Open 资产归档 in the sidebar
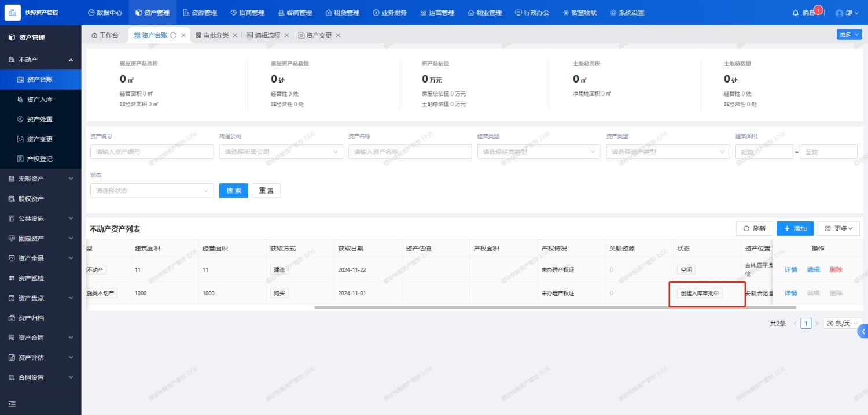868x415 pixels. pos(41,318)
